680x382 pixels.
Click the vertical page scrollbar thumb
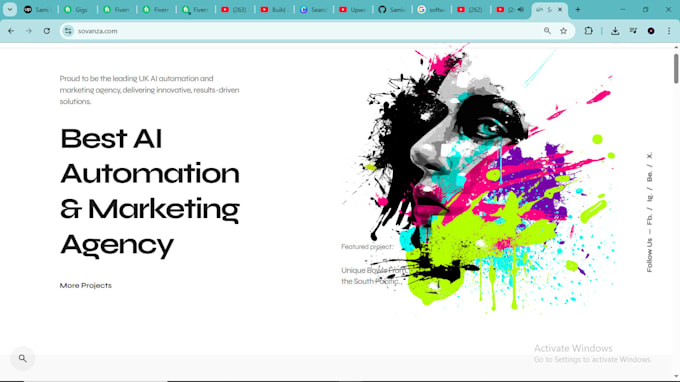(x=676, y=69)
